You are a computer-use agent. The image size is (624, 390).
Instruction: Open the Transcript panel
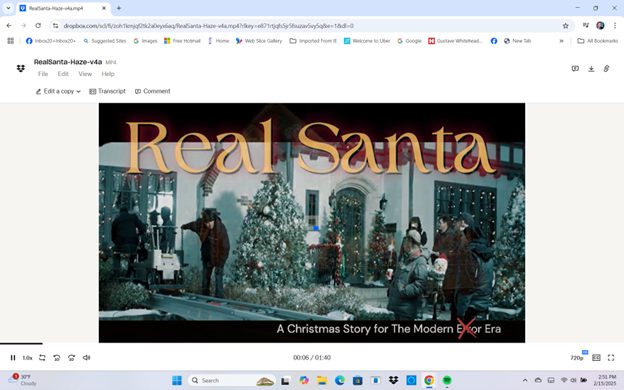click(107, 91)
